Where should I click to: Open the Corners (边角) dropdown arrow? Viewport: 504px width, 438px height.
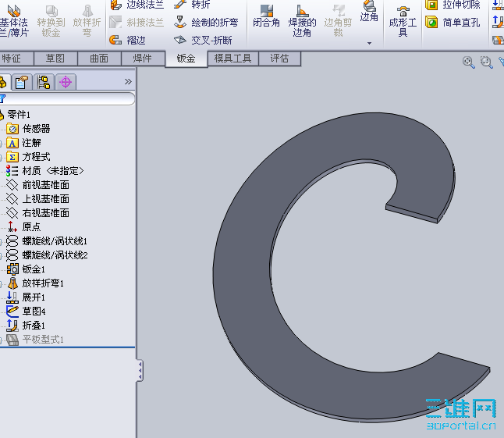tap(369, 43)
